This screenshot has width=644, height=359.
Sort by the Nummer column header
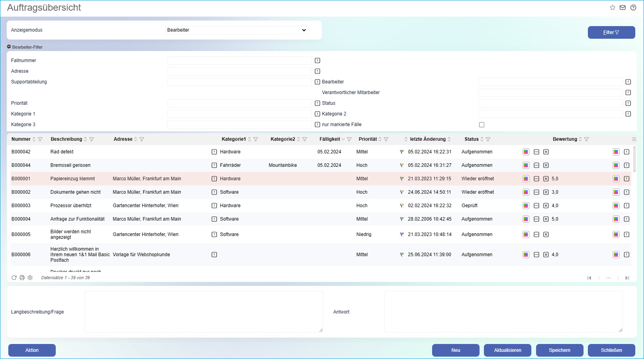point(21,139)
